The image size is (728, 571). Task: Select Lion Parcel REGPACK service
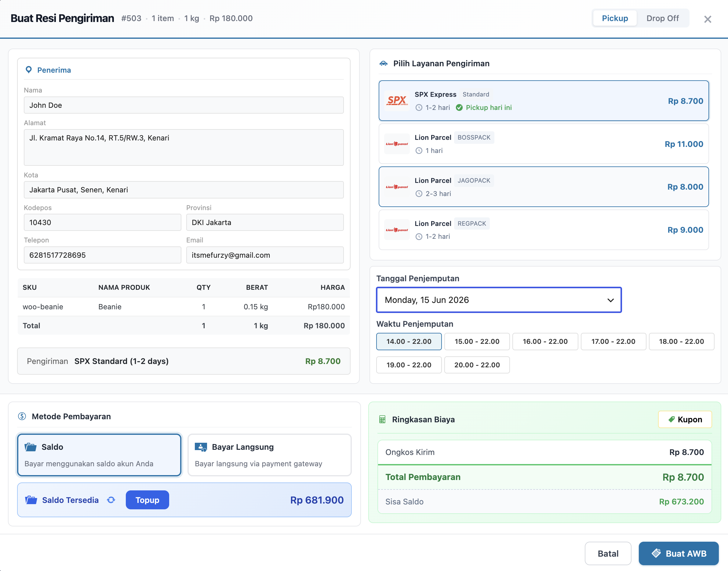(x=544, y=230)
